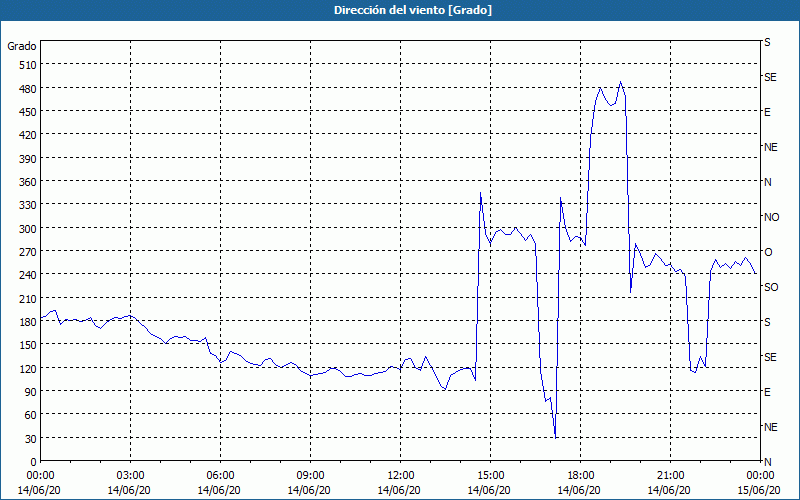The width and height of the screenshot is (800, 500).
Task: Click the 14/06/20 date under 18:00
Action: click(x=579, y=490)
